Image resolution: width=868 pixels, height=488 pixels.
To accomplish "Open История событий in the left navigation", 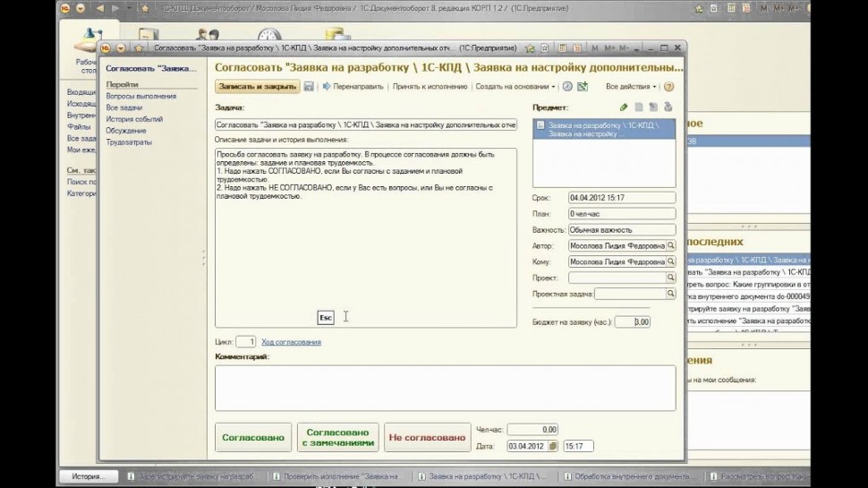I will coord(134,119).
